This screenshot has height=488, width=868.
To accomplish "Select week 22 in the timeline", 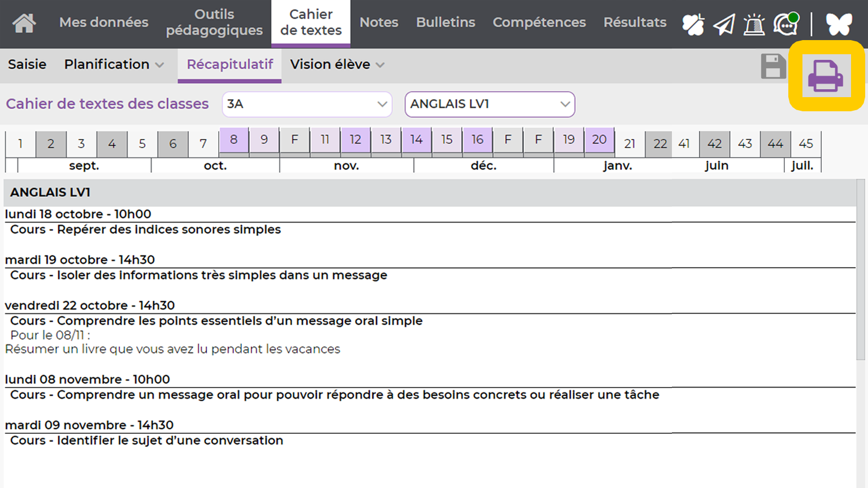I will tap(660, 144).
